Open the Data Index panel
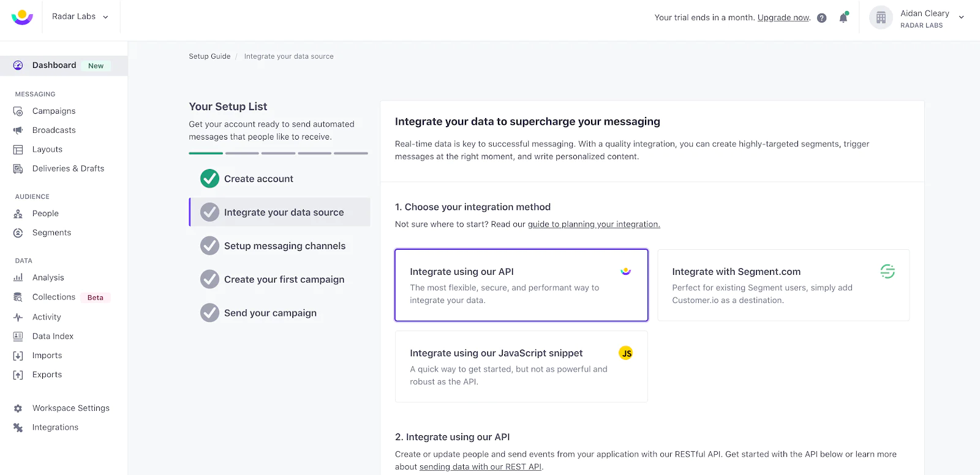This screenshot has height=475, width=980. (x=52, y=335)
